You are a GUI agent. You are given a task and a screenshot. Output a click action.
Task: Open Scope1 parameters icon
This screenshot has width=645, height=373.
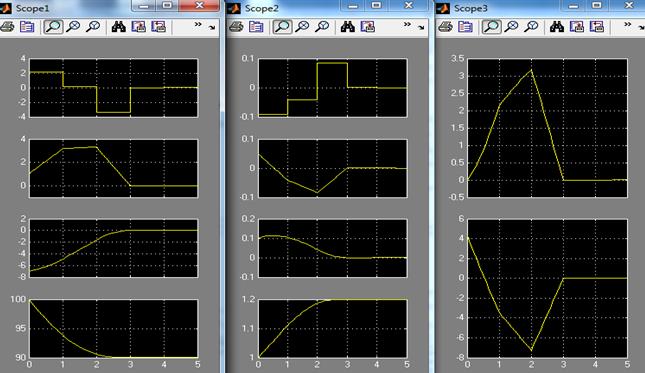tap(27, 27)
